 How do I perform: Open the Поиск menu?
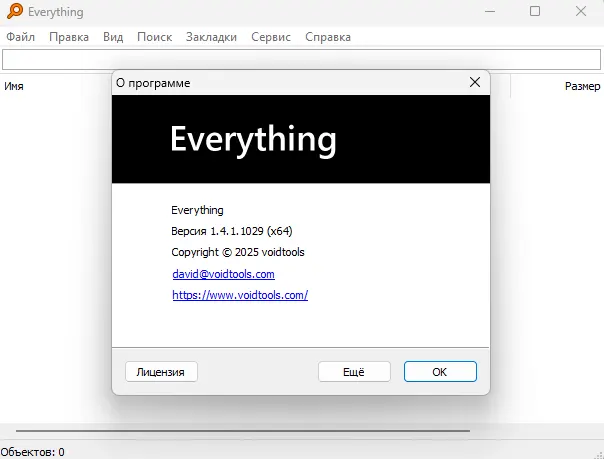coord(154,37)
